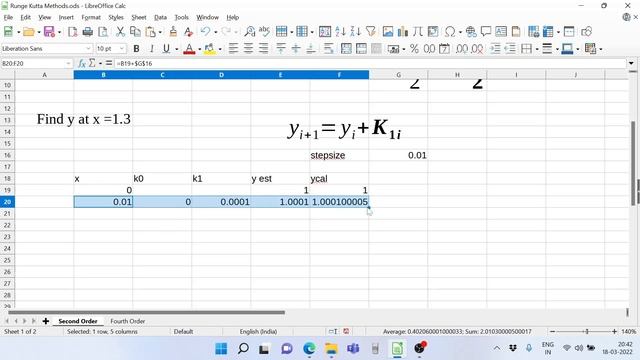Toggle Center Horizontally alignment
Viewport: 640px width, 360px height.
coord(249,49)
